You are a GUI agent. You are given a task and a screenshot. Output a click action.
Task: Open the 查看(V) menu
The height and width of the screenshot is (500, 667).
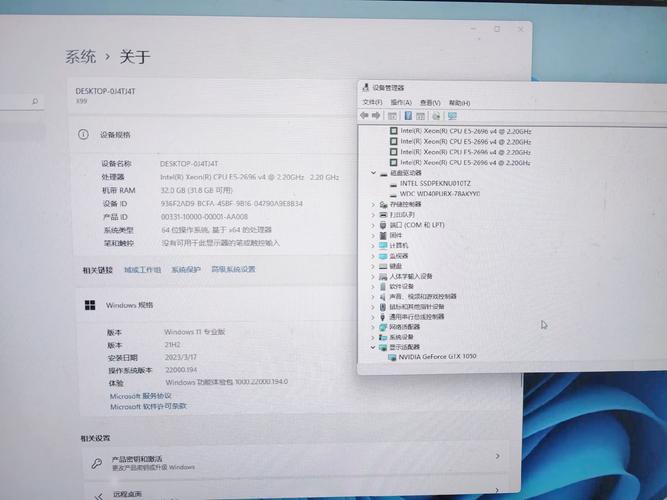click(430, 103)
